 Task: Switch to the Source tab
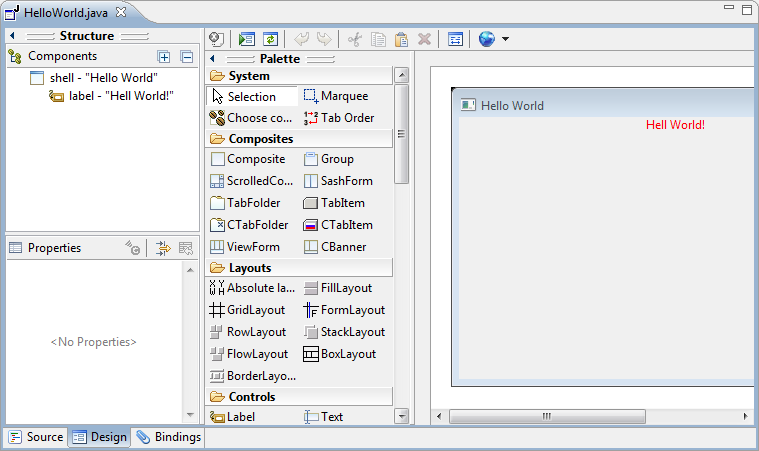pyautogui.click(x=36, y=437)
